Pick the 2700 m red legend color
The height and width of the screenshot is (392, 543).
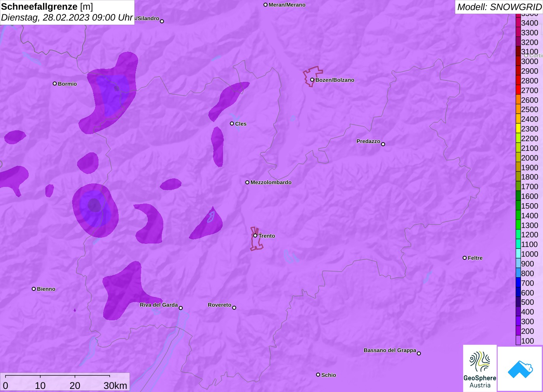click(x=518, y=90)
